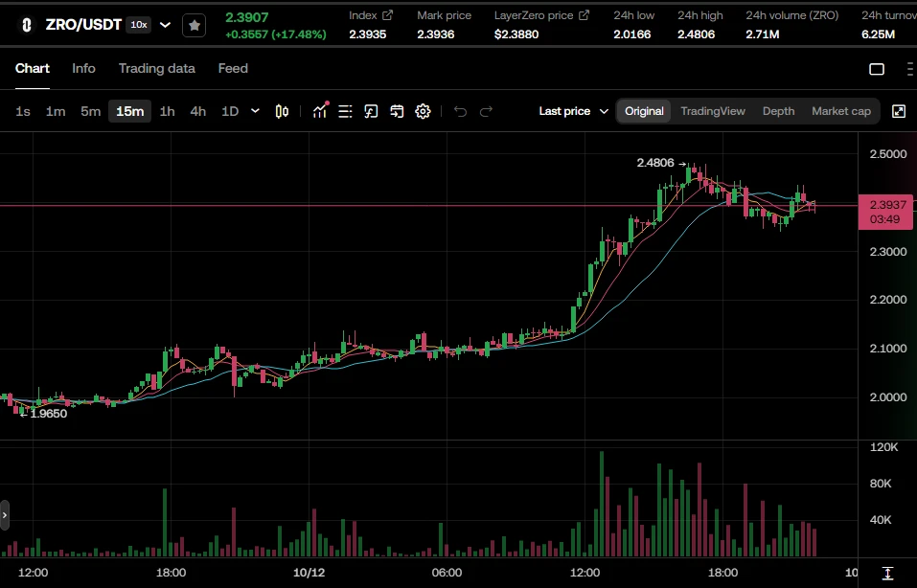Open the LayerZero price external link icon
This screenshot has height=588, width=917.
point(584,15)
